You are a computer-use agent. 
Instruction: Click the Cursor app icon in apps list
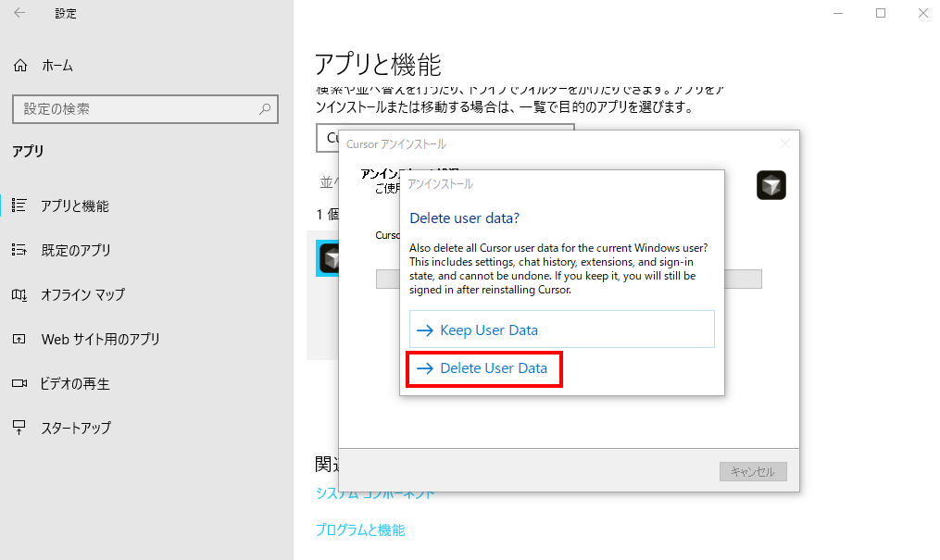(328, 259)
